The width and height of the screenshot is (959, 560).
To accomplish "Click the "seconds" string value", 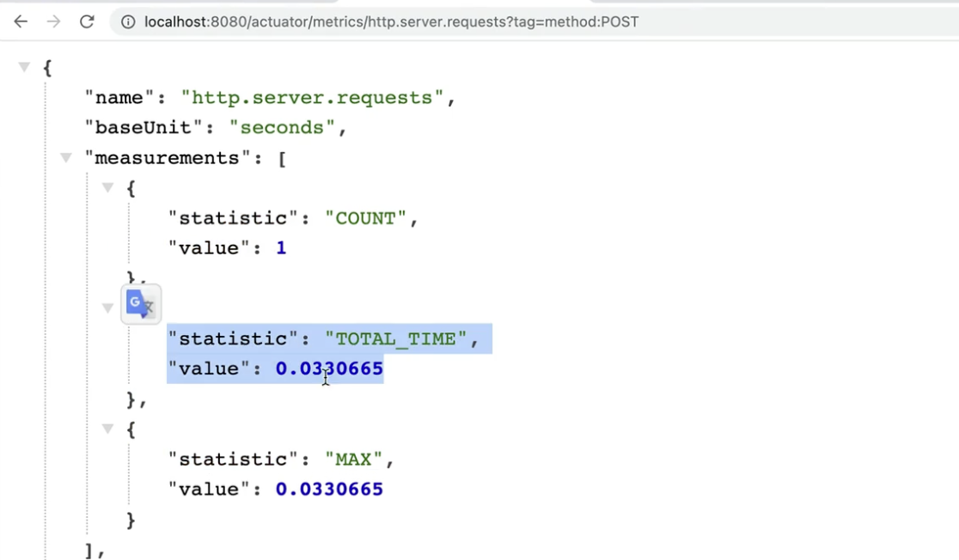I will coord(282,128).
